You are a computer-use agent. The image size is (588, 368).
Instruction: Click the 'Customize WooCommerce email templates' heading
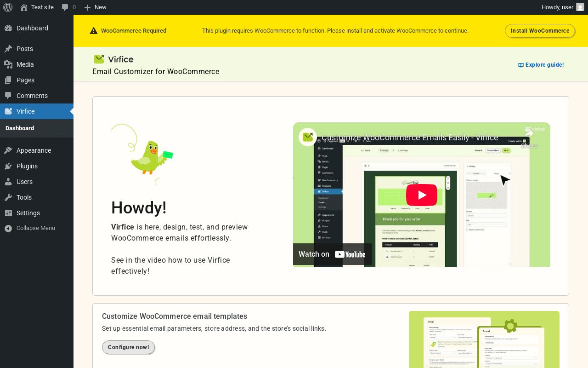point(175,316)
